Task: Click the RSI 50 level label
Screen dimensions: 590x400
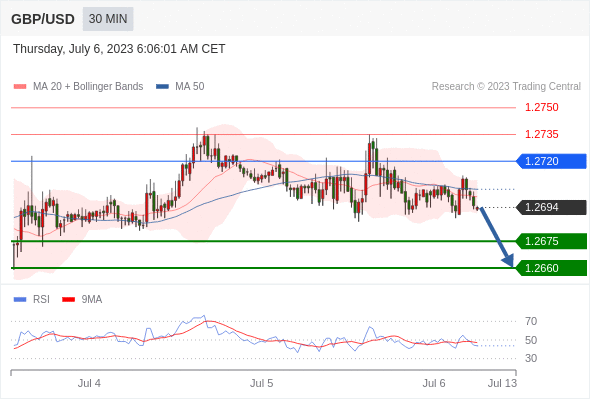Action: click(531, 340)
